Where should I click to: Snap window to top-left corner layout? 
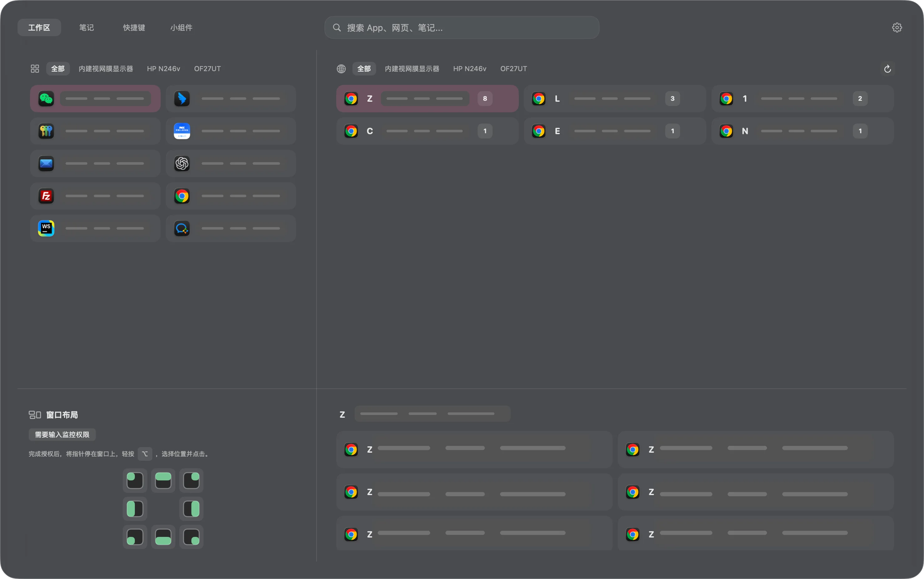coord(135,481)
